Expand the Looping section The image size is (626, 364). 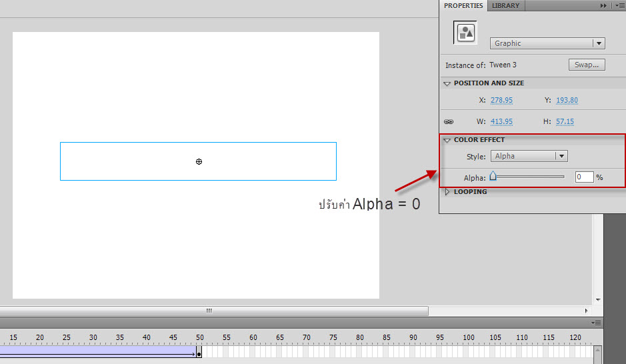coord(447,192)
